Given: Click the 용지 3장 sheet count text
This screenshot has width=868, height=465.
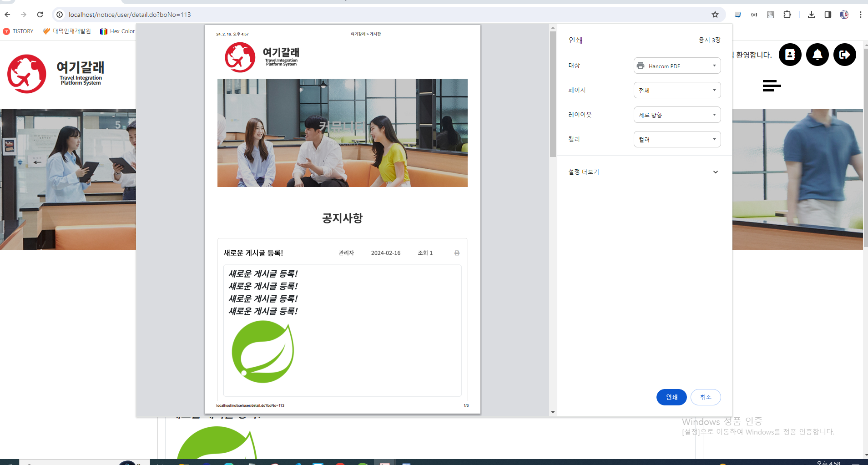Looking at the screenshot, I should pyautogui.click(x=710, y=40).
